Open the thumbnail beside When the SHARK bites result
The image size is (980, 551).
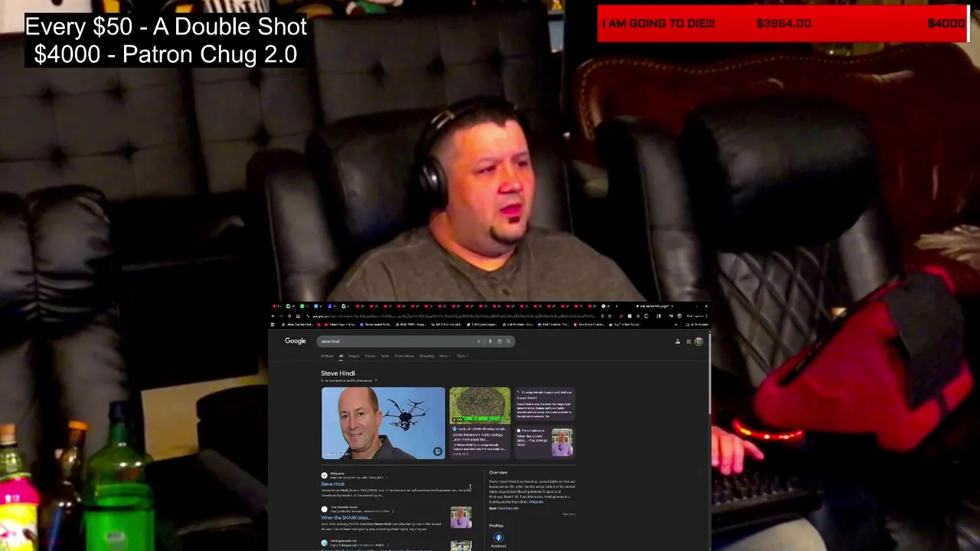click(461, 518)
